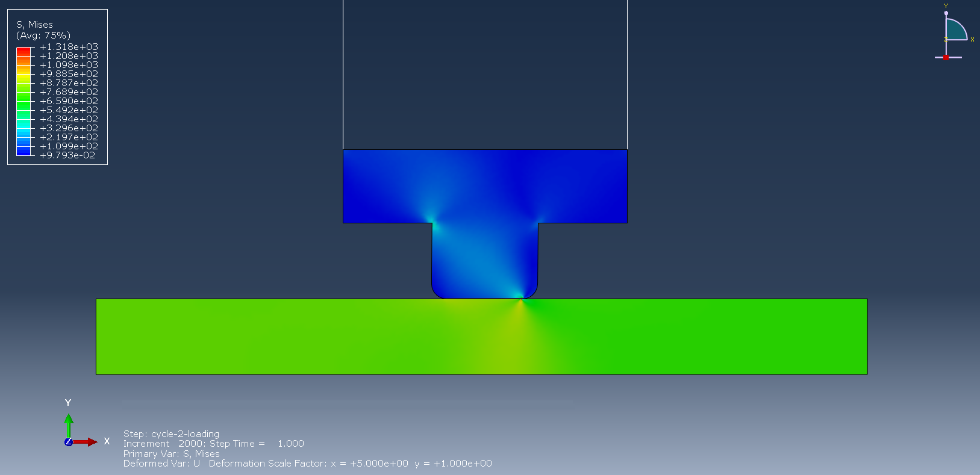Image resolution: width=980 pixels, height=475 pixels.
Task: Select the dark blue bottom legend swatch
Action: point(23,152)
